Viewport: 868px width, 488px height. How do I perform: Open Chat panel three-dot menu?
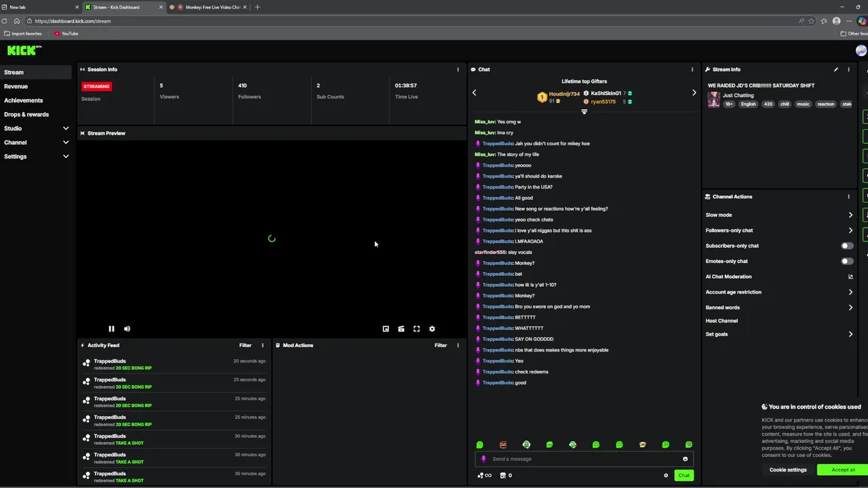coord(692,69)
